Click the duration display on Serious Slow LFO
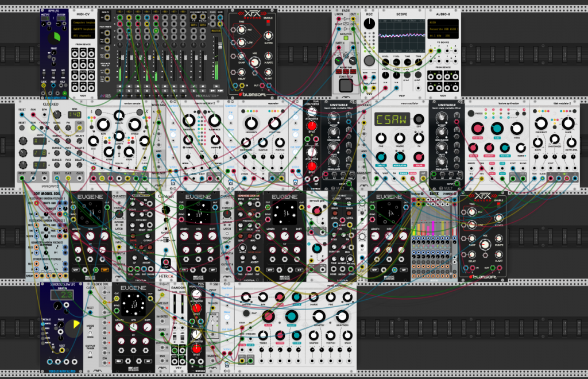 (x=61, y=295)
